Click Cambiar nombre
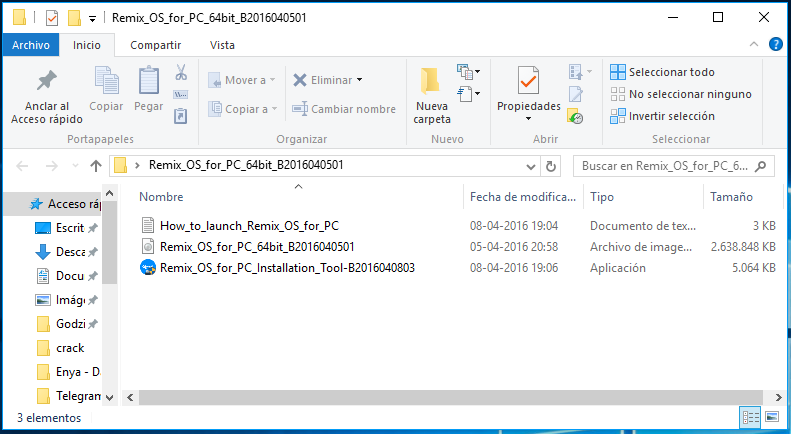Screen dimensions: 791x434 344,109
